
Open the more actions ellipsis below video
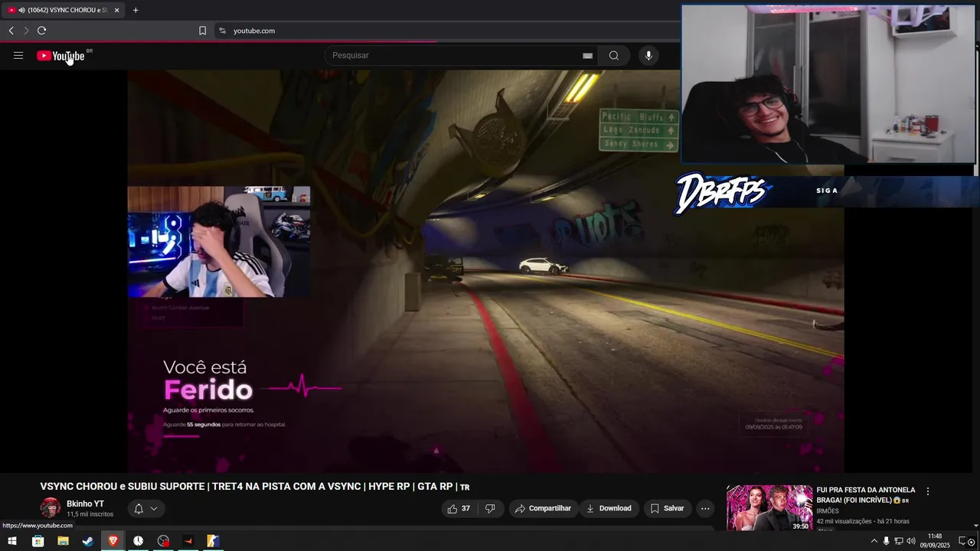[705, 508]
